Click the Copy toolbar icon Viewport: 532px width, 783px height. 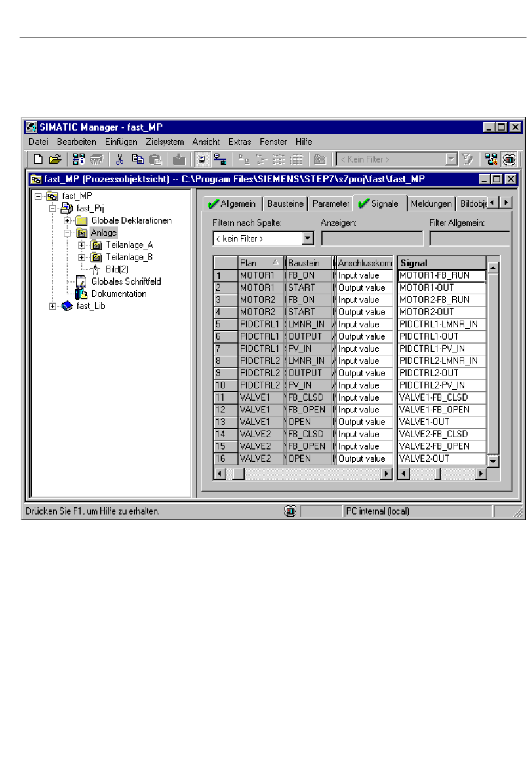pos(138,160)
